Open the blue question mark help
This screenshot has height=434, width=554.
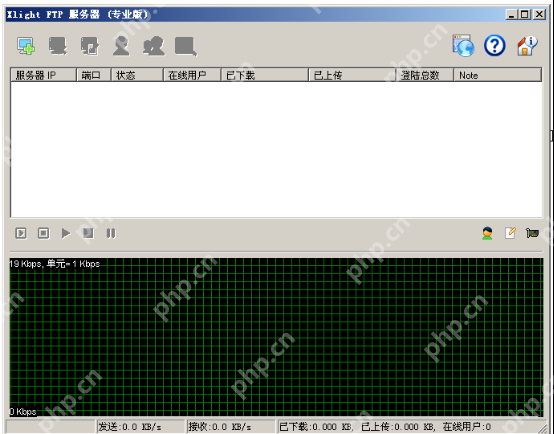pyautogui.click(x=495, y=45)
